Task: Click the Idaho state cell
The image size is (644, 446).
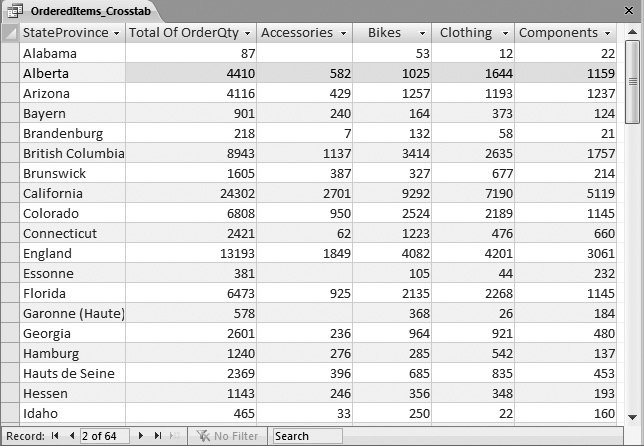Action: click(72, 414)
